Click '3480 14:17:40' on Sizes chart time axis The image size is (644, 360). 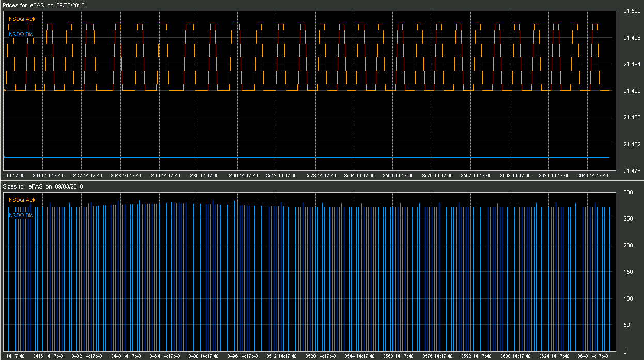click(x=204, y=356)
